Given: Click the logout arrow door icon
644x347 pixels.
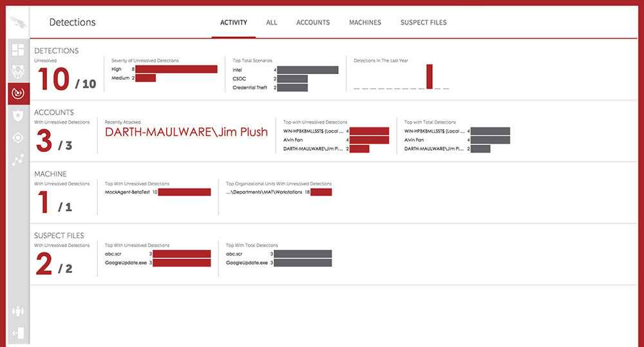Looking at the screenshot, I should click(18, 333).
